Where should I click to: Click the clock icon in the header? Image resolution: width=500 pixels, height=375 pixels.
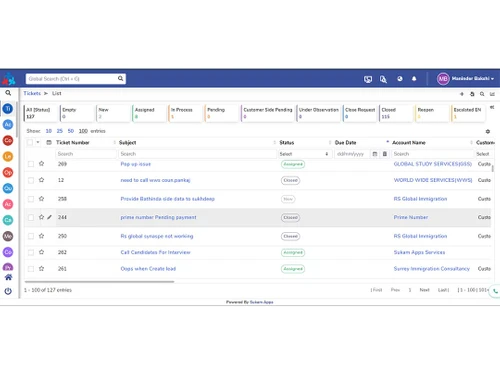pyautogui.click(x=400, y=79)
